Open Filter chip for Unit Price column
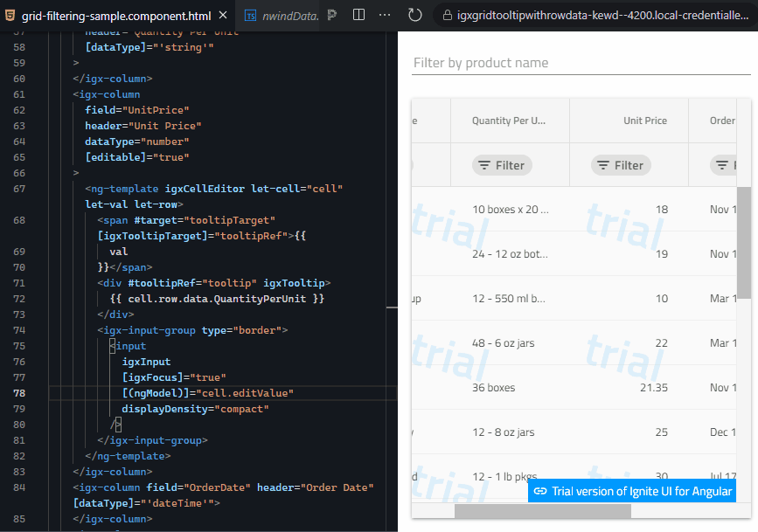Screen dimensions: 758x532 coord(621,165)
